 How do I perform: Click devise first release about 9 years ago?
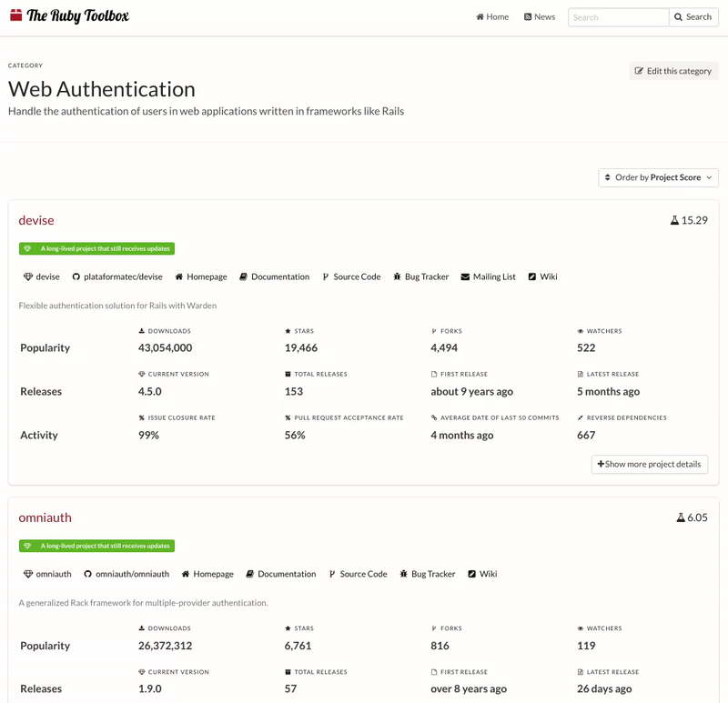tap(471, 392)
